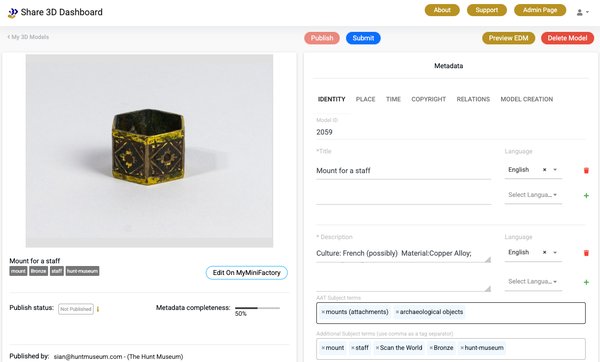Switch to the COPYRIGHT metadata tab

click(x=429, y=99)
